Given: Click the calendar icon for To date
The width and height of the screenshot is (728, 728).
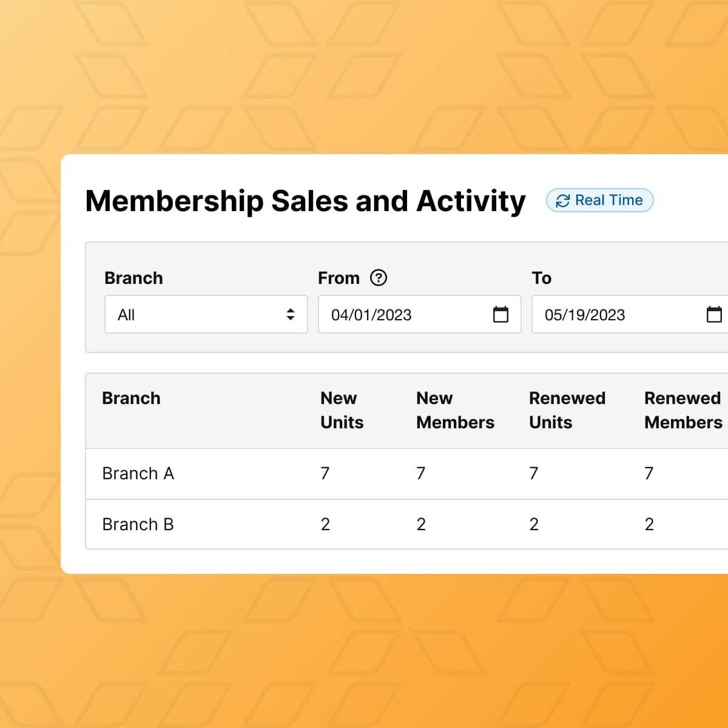Looking at the screenshot, I should pyautogui.click(x=715, y=314).
